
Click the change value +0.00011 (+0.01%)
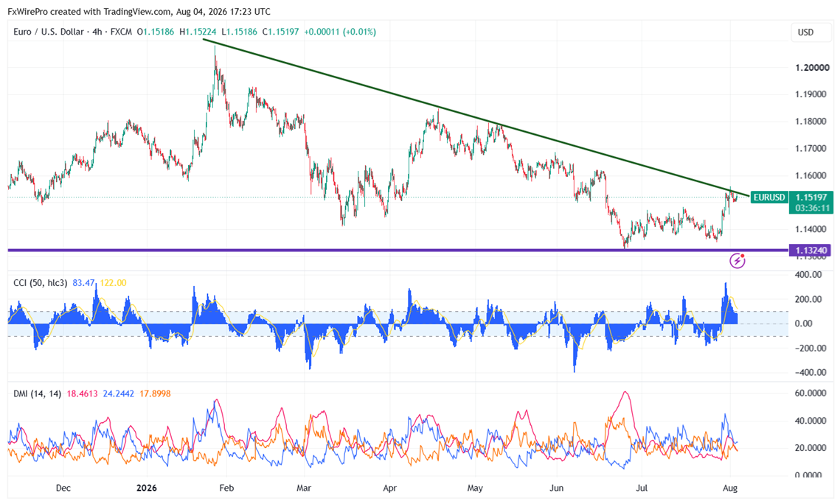pos(340,32)
